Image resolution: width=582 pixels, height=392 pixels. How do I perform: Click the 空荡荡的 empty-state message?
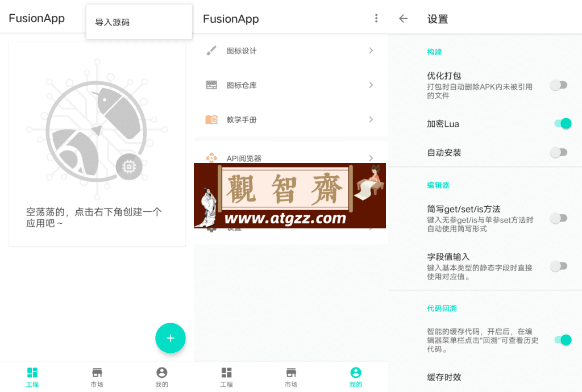click(94, 218)
